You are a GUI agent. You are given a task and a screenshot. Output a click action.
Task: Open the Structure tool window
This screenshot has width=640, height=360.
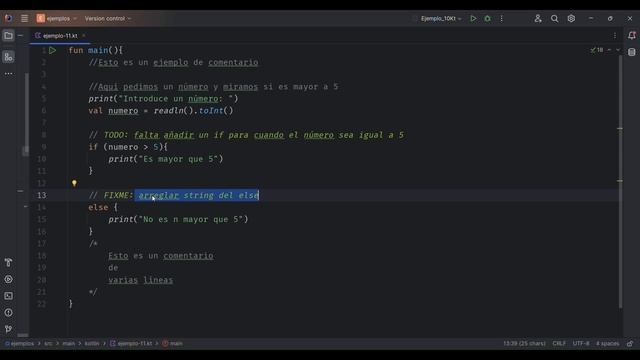[x=8, y=57]
